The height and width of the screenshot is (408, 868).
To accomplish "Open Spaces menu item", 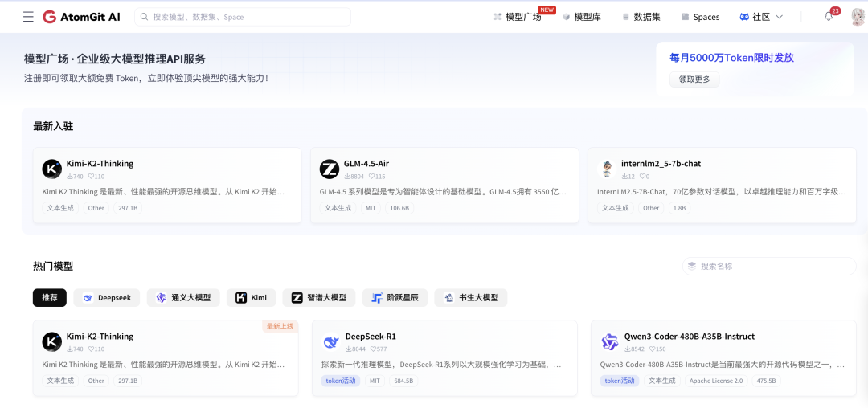I will [x=700, y=17].
